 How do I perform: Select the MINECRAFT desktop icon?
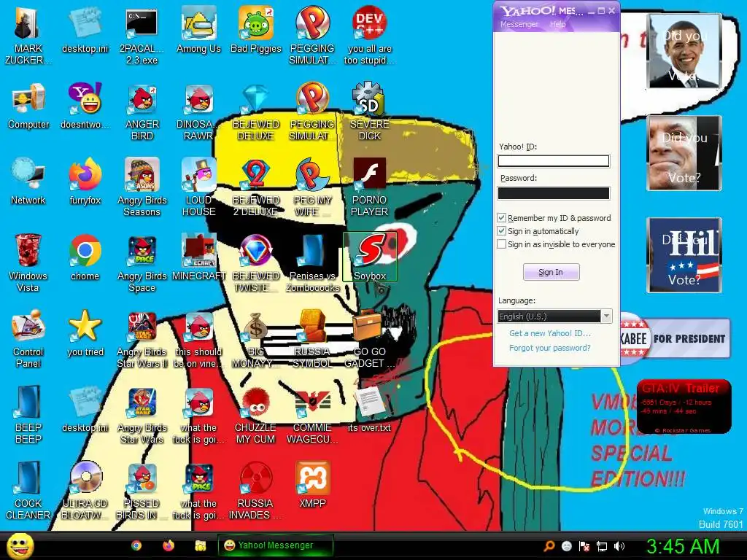pyautogui.click(x=198, y=257)
